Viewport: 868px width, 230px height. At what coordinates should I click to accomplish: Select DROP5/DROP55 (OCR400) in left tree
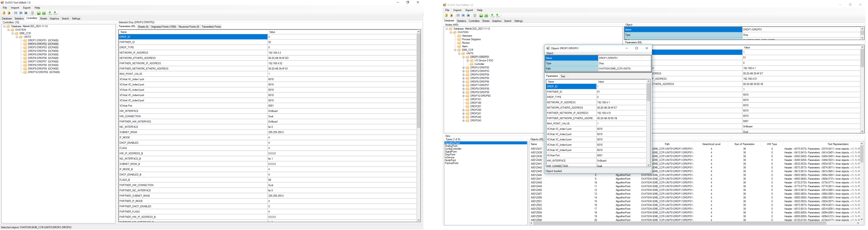click(x=43, y=55)
